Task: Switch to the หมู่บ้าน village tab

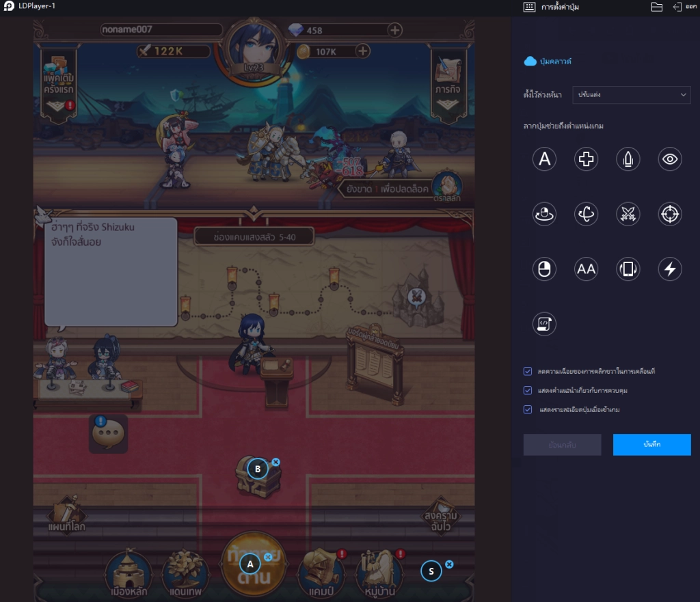Action: (380, 574)
